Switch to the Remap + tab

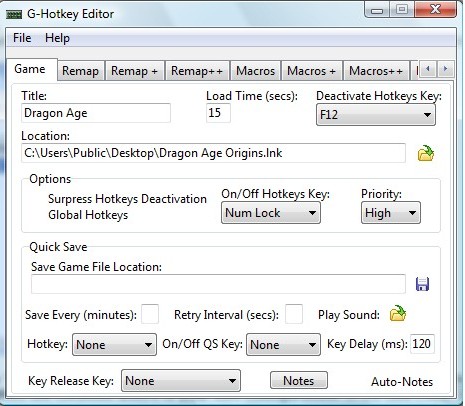coord(134,71)
